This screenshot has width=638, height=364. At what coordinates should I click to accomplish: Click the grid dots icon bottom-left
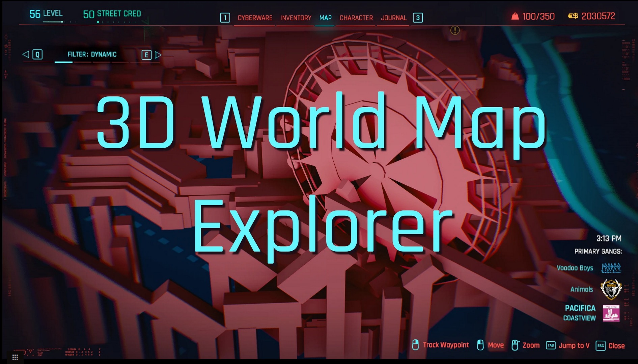[15, 357]
